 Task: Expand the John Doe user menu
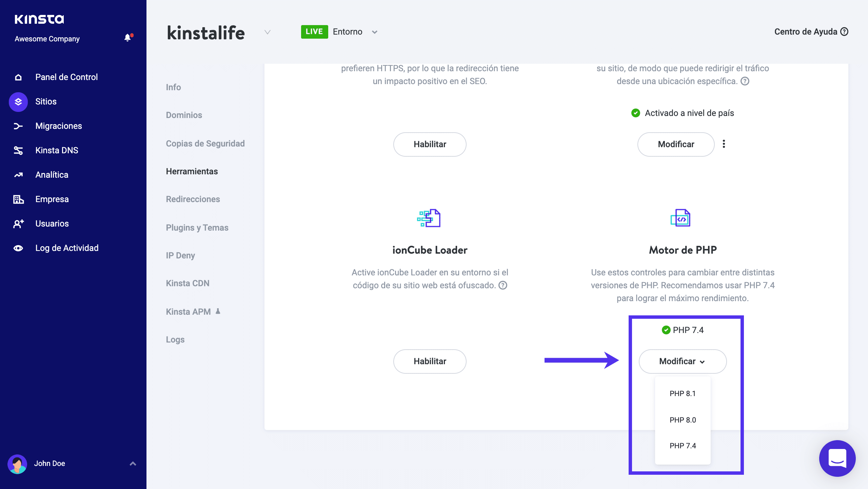pyautogui.click(x=133, y=464)
